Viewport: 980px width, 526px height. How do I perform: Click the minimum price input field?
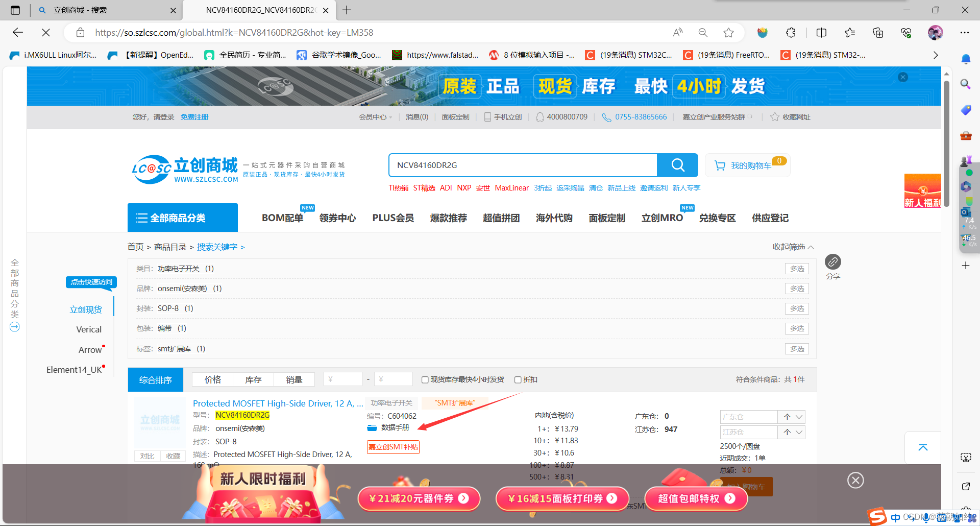pyautogui.click(x=343, y=379)
